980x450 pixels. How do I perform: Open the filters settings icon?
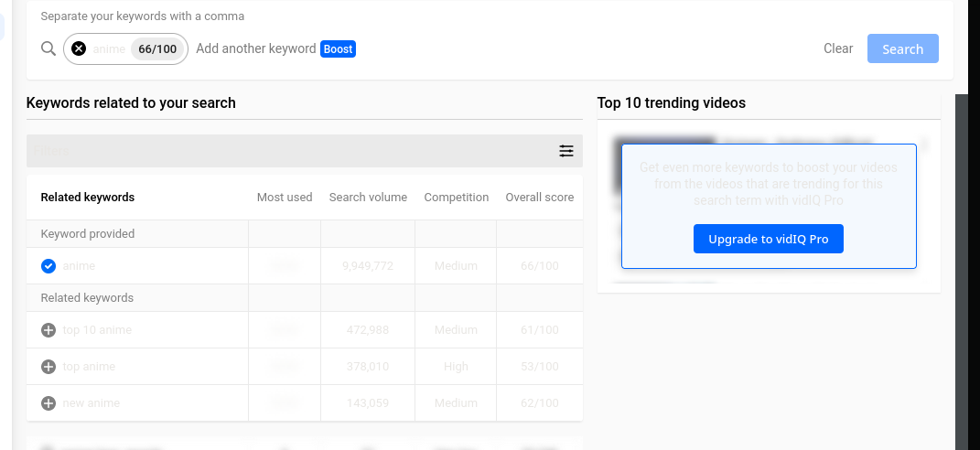(x=566, y=151)
